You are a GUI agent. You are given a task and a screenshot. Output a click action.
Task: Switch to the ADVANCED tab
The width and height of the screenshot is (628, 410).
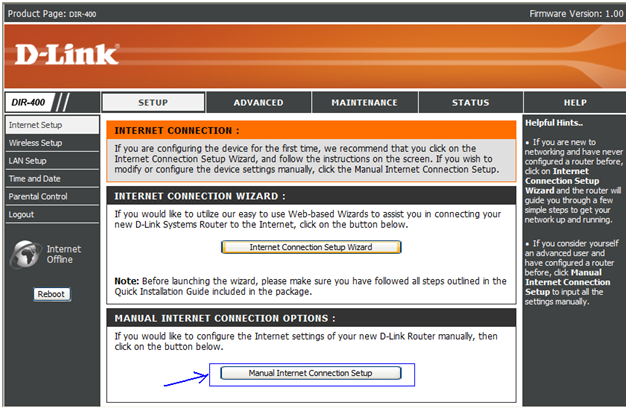point(258,102)
